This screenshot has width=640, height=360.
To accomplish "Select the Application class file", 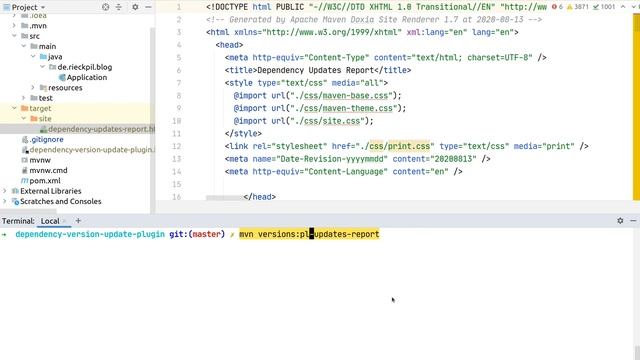I will pos(87,77).
